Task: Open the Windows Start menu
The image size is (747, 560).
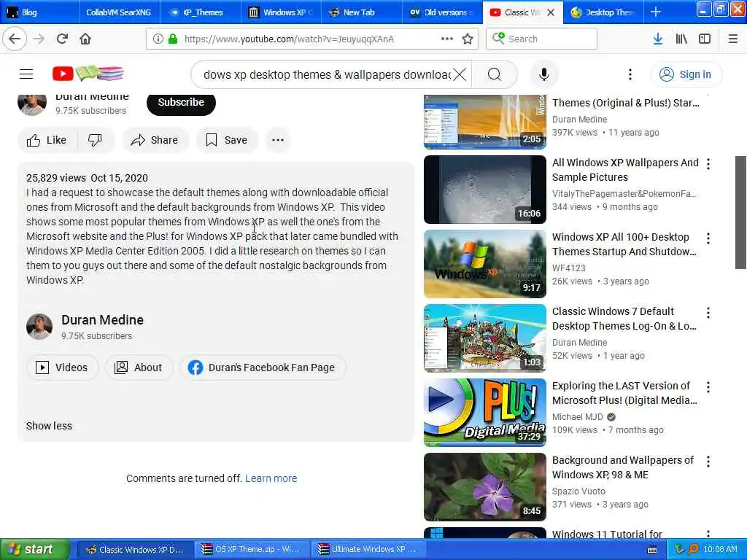Action: tap(34, 550)
